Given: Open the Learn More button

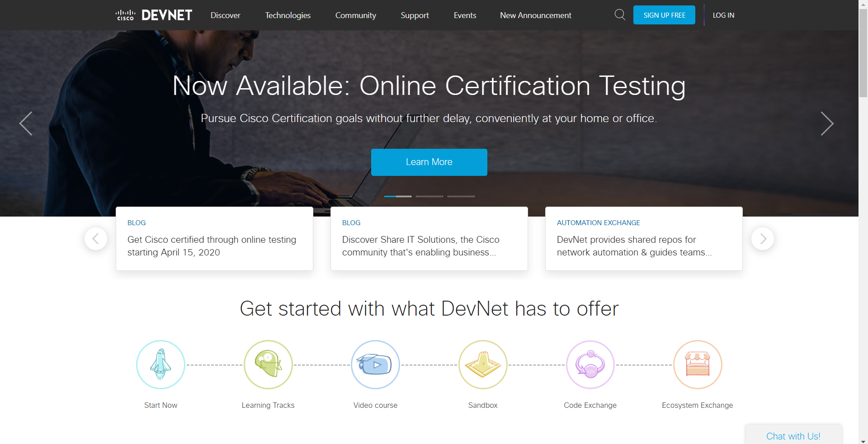Looking at the screenshot, I should click(429, 162).
